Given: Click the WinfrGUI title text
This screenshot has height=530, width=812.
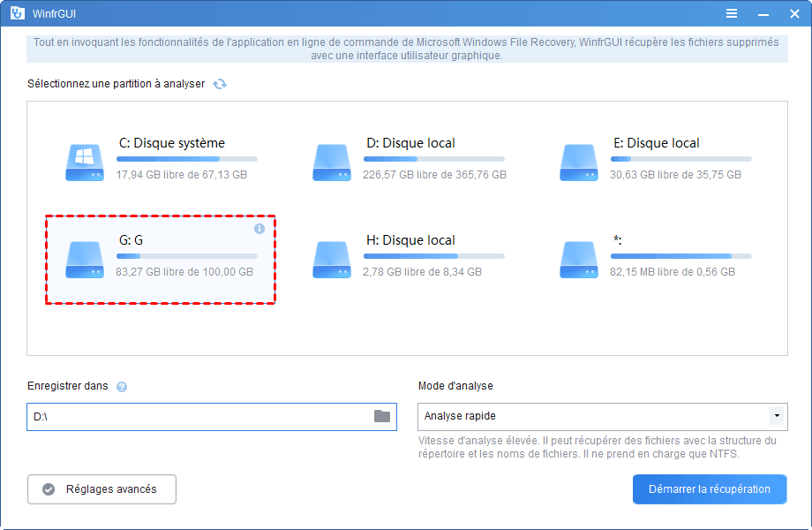Looking at the screenshot, I should pyautogui.click(x=55, y=14).
